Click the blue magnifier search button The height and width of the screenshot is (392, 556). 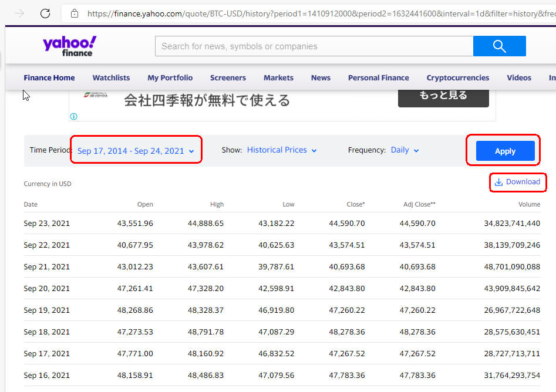pyautogui.click(x=499, y=46)
